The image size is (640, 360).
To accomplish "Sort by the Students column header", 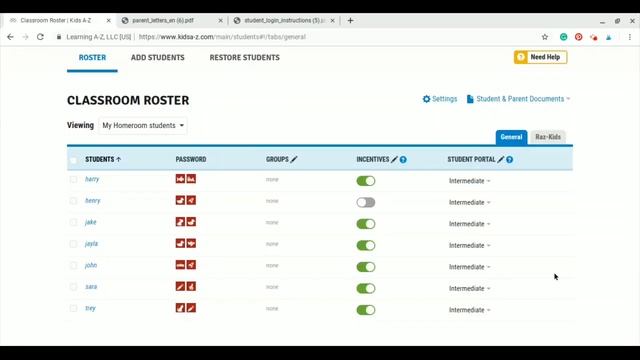I will [103, 159].
